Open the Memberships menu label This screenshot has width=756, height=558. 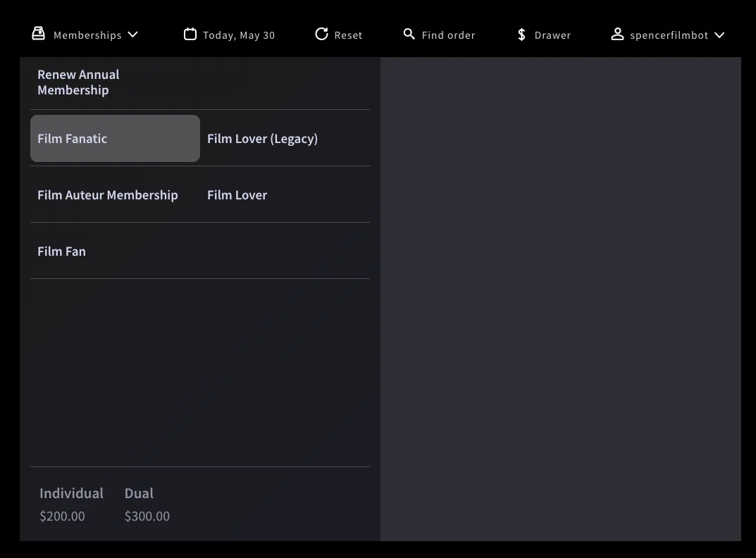87,35
